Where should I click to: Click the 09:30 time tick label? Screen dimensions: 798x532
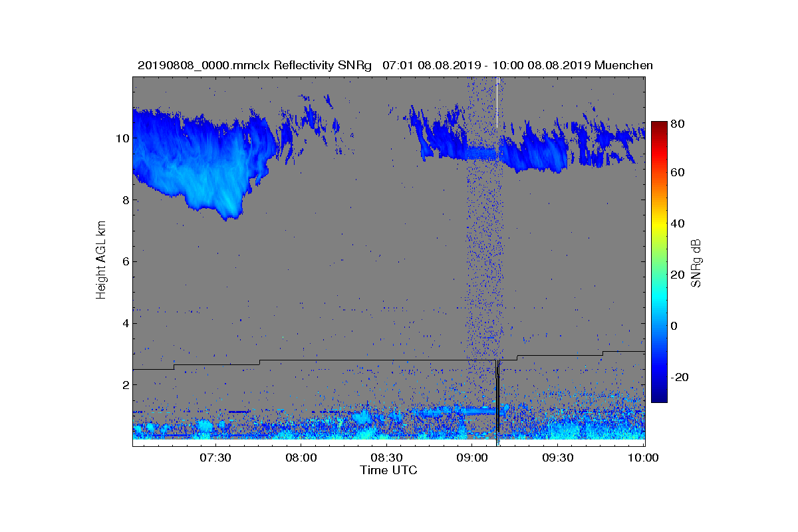(x=557, y=458)
